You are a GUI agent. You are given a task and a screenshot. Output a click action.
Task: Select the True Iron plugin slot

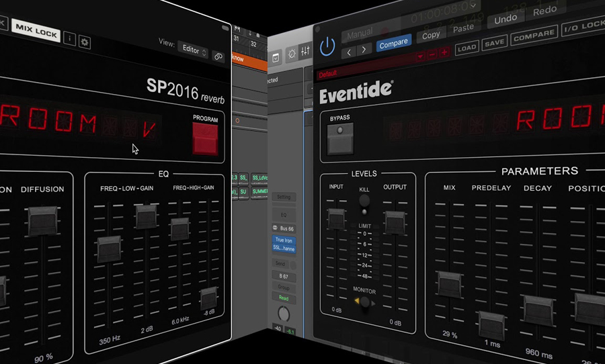(284, 244)
